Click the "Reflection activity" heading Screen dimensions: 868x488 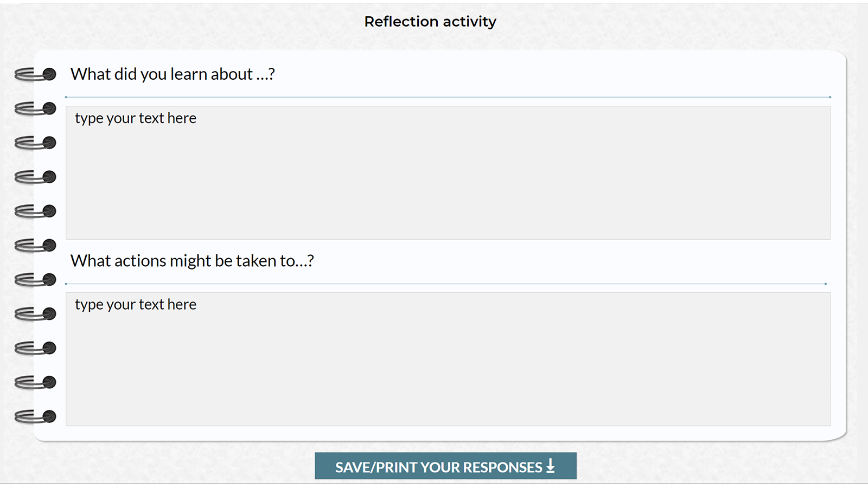point(430,22)
